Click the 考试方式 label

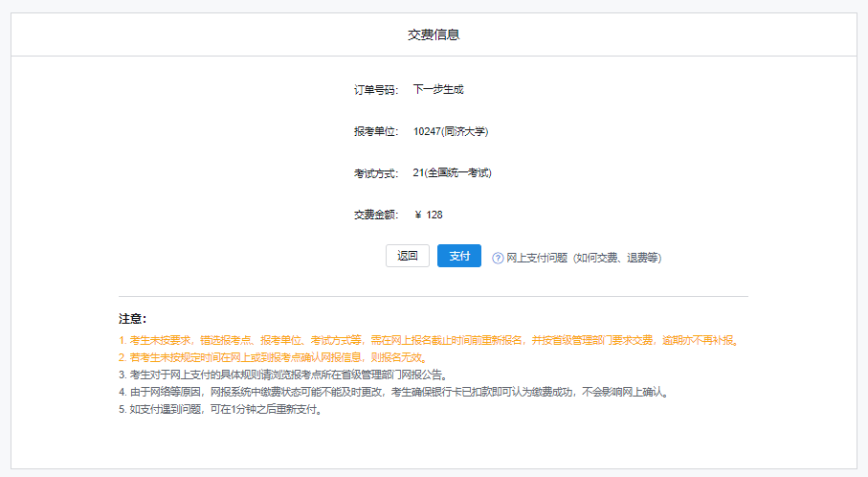375,173
